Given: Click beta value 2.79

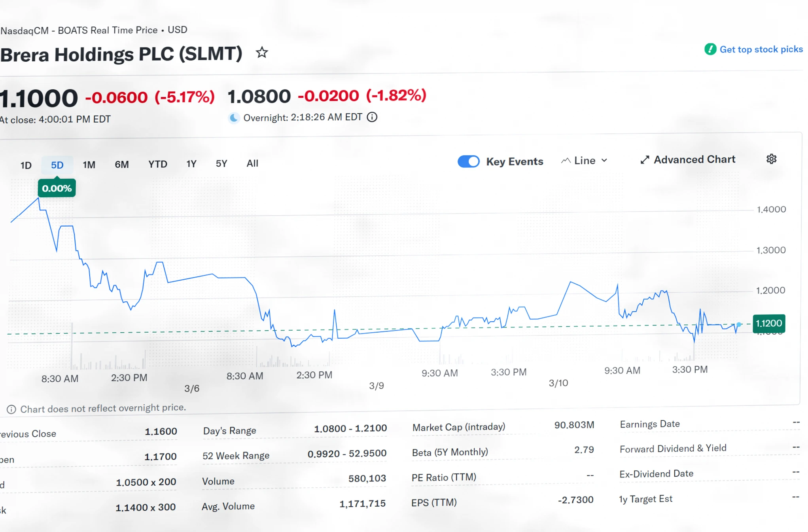Looking at the screenshot, I should 584,450.
